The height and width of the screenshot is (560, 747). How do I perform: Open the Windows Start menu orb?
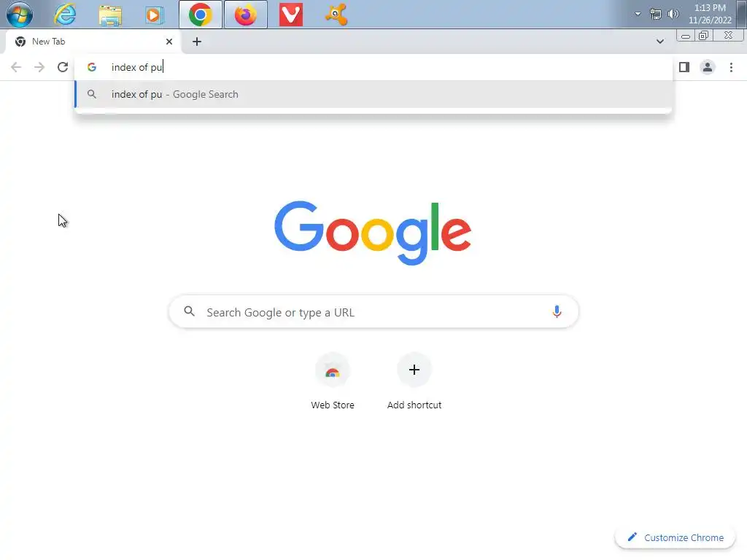[x=20, y=15]
